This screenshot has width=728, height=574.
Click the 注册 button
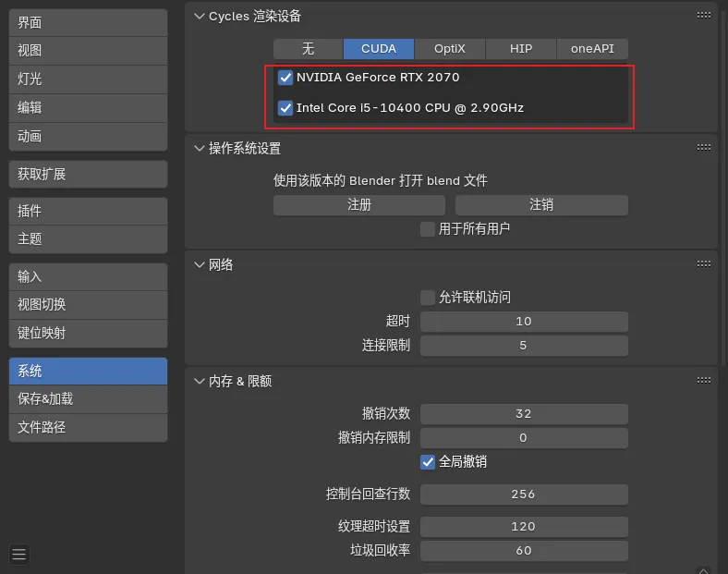point(358,205)
